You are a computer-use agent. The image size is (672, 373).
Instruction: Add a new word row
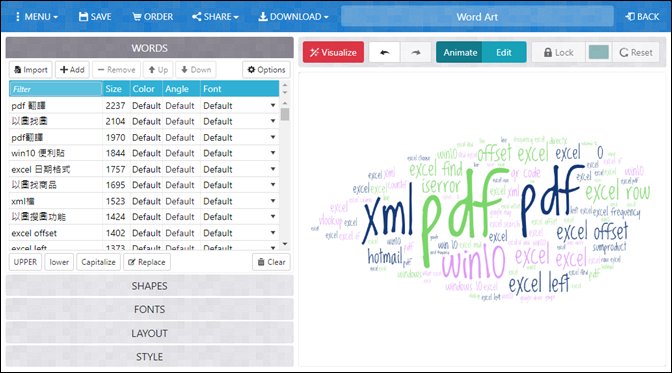[x=72, y=69]
